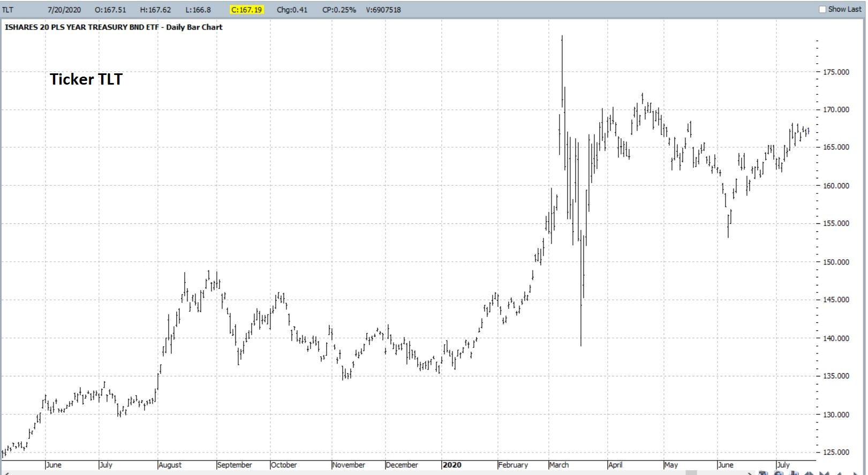
Task: Click the iShares Treasury ETF chart title
Action: [114, 27]
